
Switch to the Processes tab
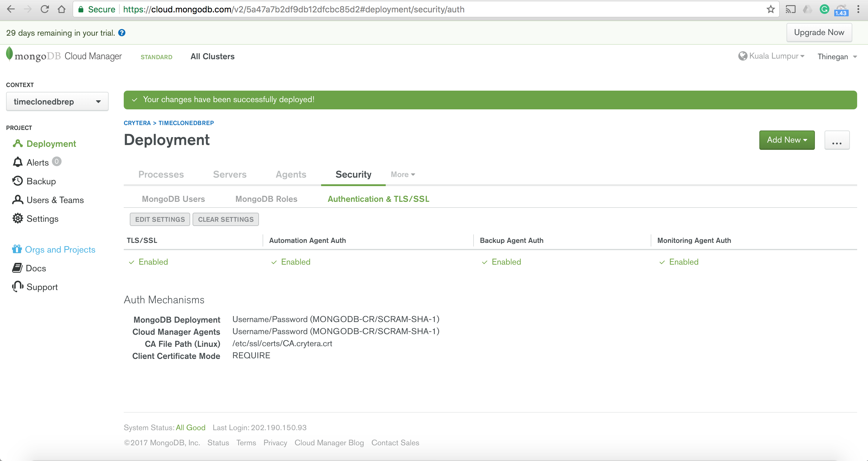pos(161,174)
